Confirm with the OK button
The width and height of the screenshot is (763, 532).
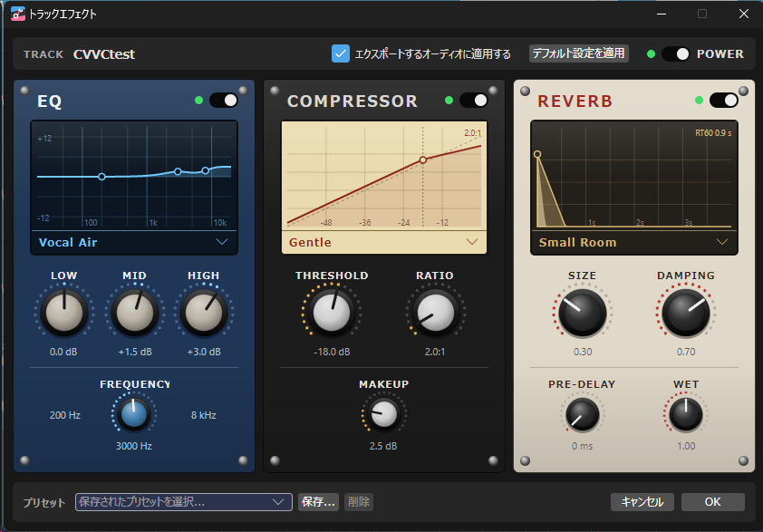713,502
